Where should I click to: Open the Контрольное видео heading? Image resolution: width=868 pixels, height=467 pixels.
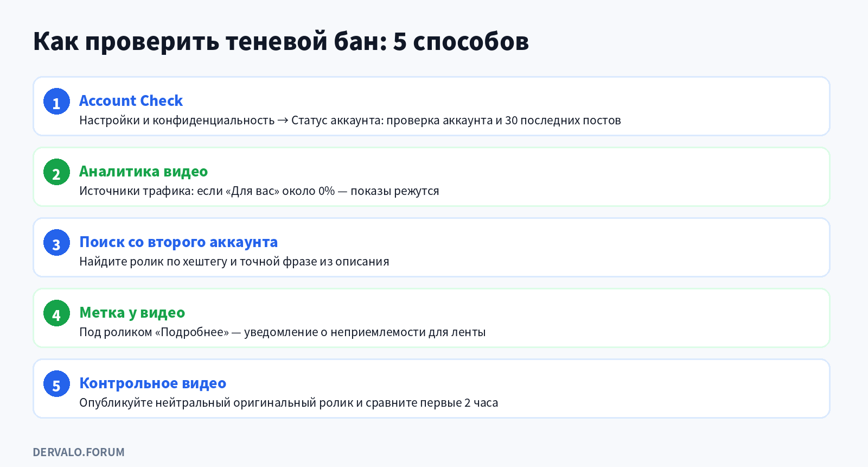(x=153, y=383)
